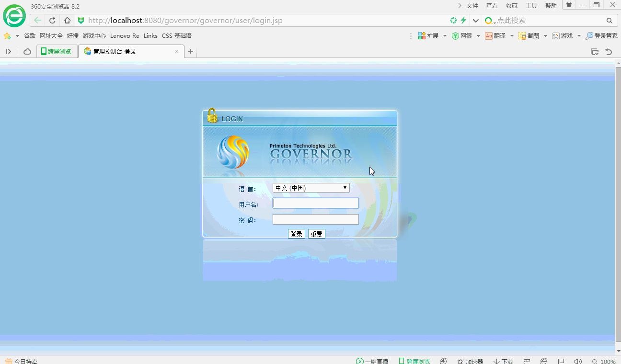Go back with the arrow button
This screenshot has width=621, height=364.
tap(38, 21)
